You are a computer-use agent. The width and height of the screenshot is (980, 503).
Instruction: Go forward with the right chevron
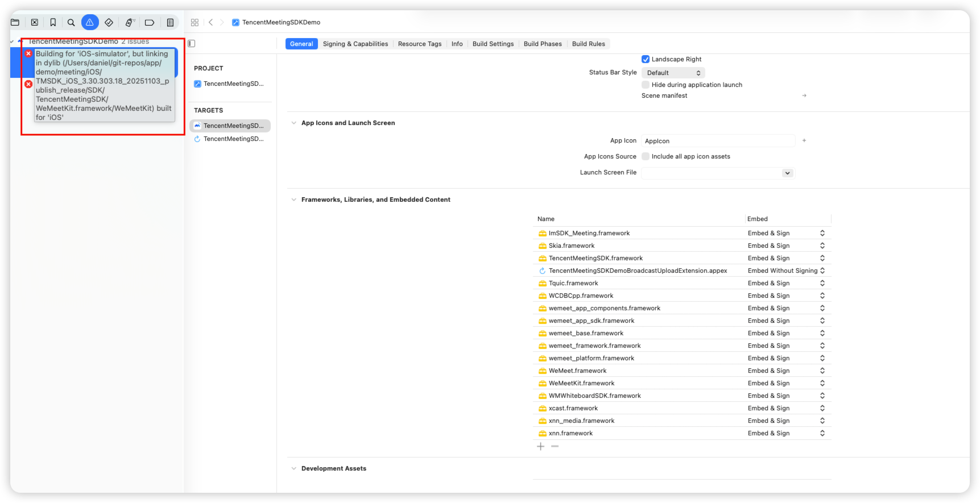point(222,22)
